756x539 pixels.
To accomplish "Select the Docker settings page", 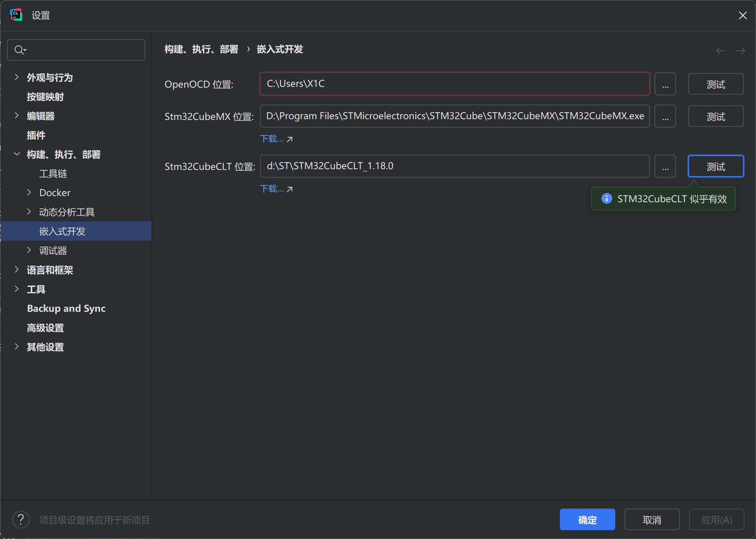I will pyautogui.click(x=55, y=193).
